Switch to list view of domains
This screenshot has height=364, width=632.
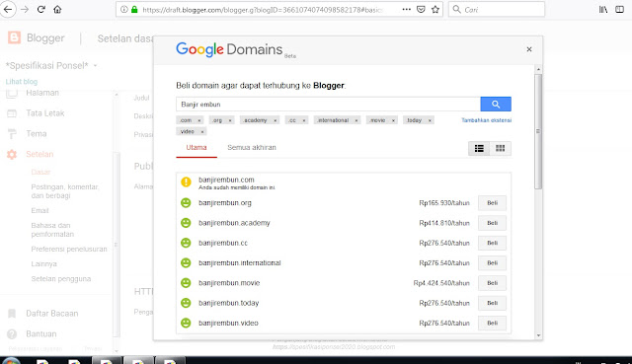coord(479,148)
